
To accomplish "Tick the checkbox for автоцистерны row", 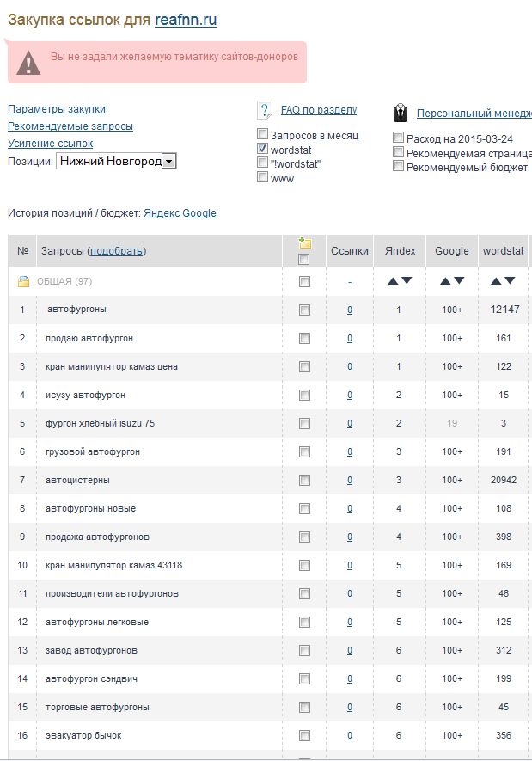I will [x=304, y=480].
